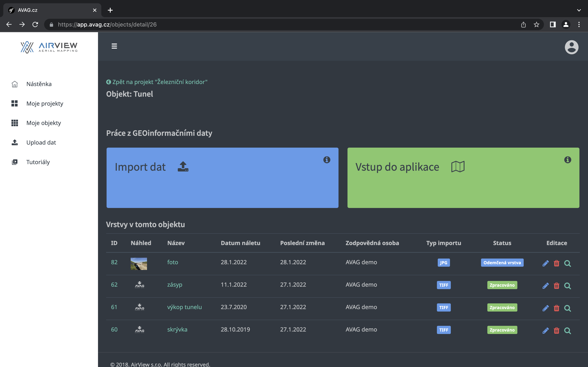Open info icon on Vstup do aplikace card

(x=568, y=160)
